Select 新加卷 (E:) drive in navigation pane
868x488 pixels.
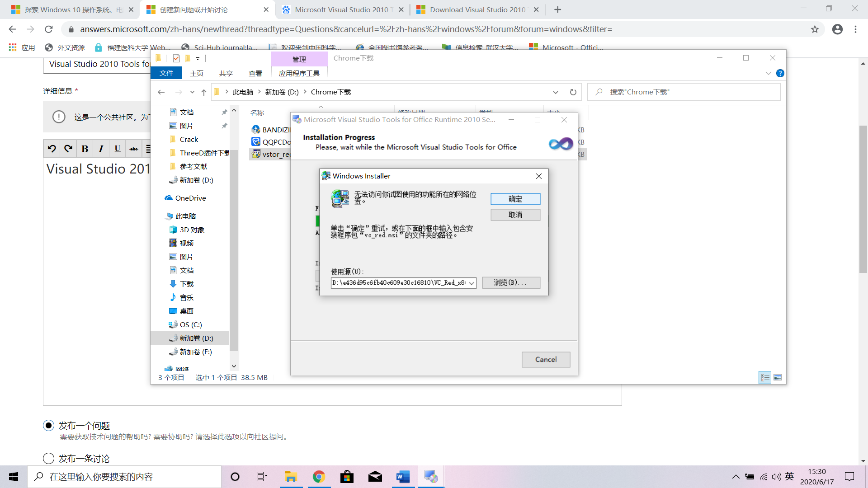[x=191, y=352]
